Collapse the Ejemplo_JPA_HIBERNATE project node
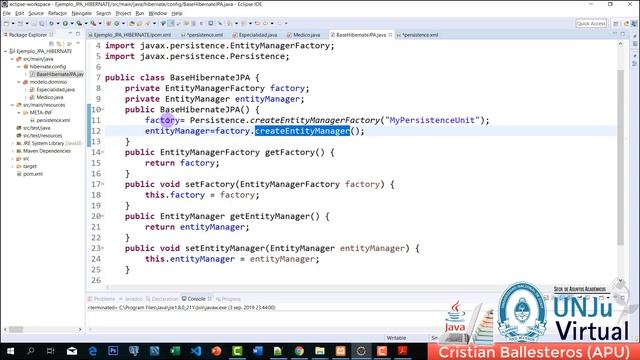Viewport: 640px width, 360px height. point(6,51)
